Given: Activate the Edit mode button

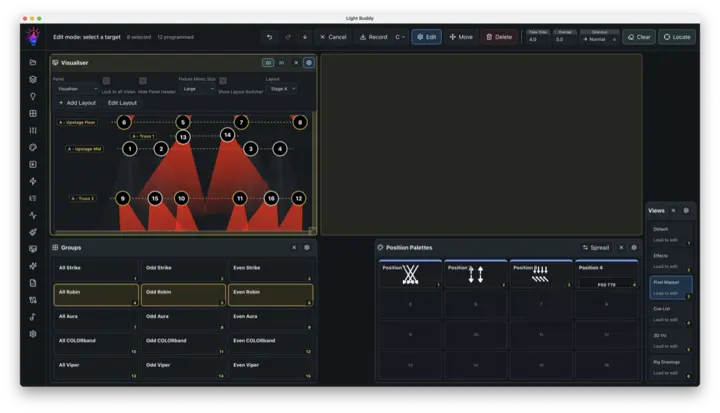Looking at the screenshot, I should point(427,37).
